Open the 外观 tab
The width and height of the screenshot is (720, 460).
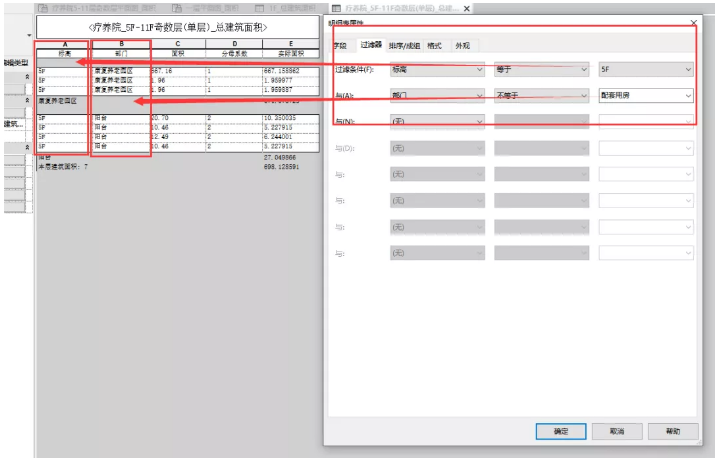[462, 45]
